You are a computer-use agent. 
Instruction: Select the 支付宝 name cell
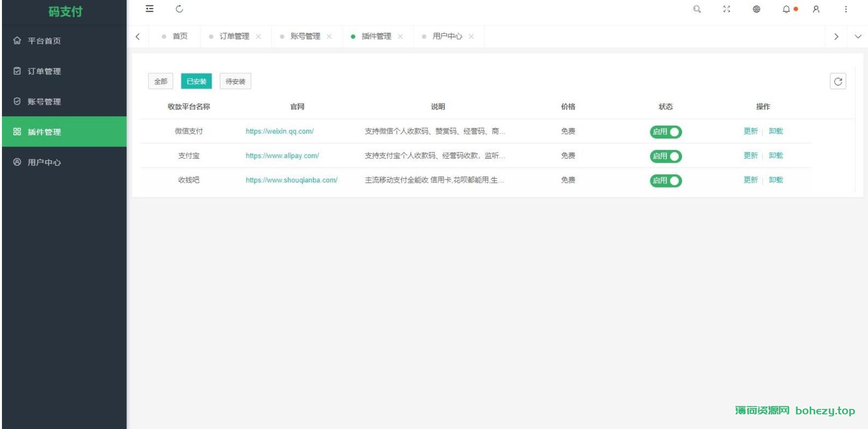(189, 155)
